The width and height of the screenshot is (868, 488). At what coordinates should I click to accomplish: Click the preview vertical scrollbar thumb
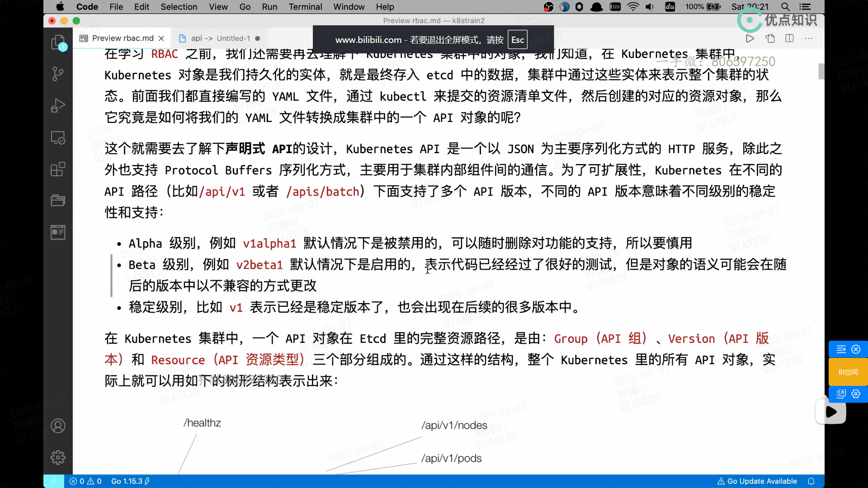point(821,71)
